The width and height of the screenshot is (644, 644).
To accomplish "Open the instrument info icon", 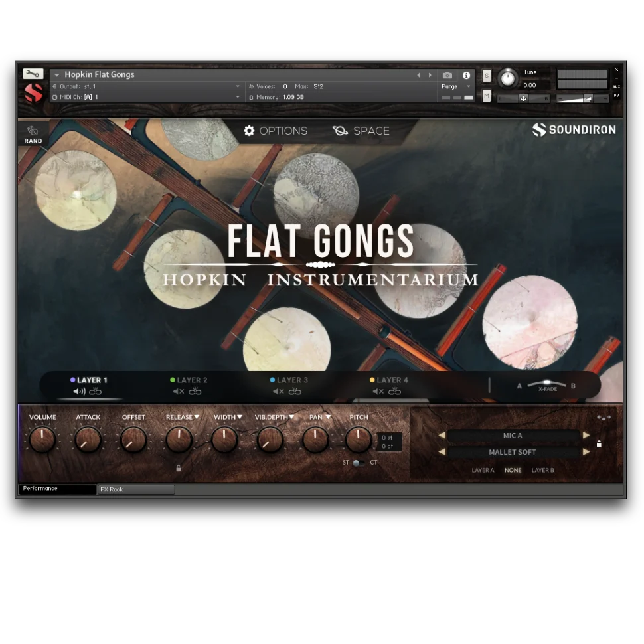I will click(x=466, y=75).
